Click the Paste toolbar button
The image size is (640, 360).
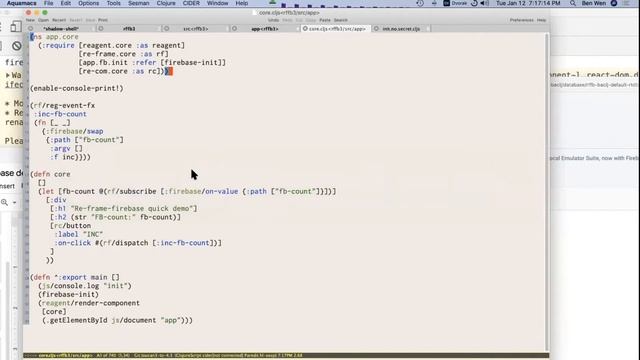point(325,20)
